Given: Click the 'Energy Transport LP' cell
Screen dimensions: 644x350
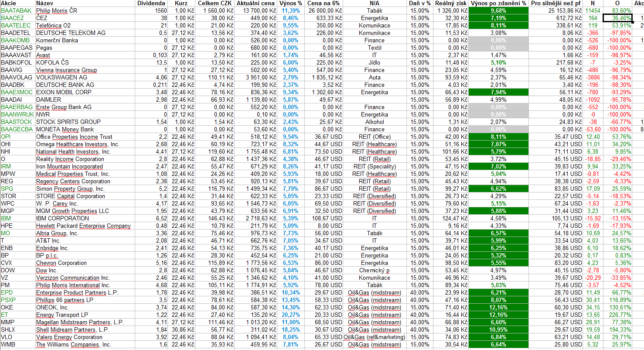Looking at the screenshot, I should click(x=84, y=315).
